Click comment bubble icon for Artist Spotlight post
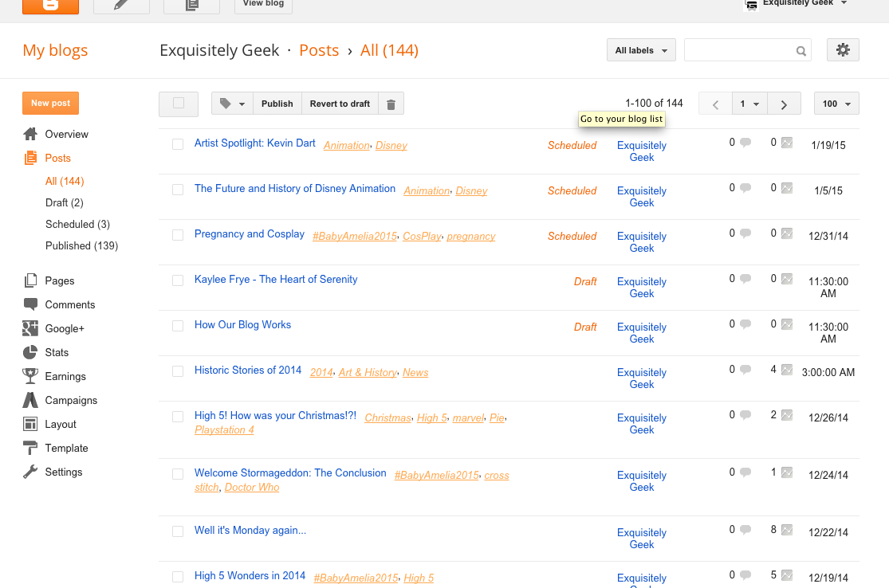This screenshot has height=588, width=889. click(745, 143)
